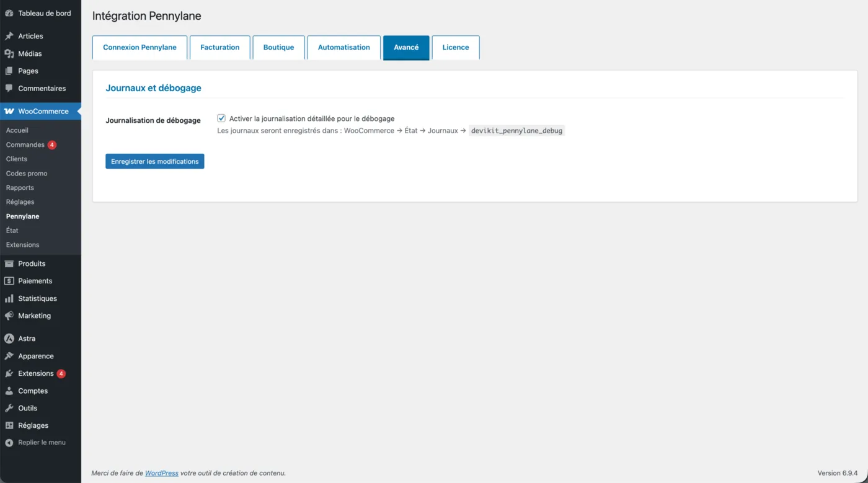Click the Marketing megaphone icon
The width and height of the screenshot is (868, 483).
pyautogui.click(x=9, y=316)
